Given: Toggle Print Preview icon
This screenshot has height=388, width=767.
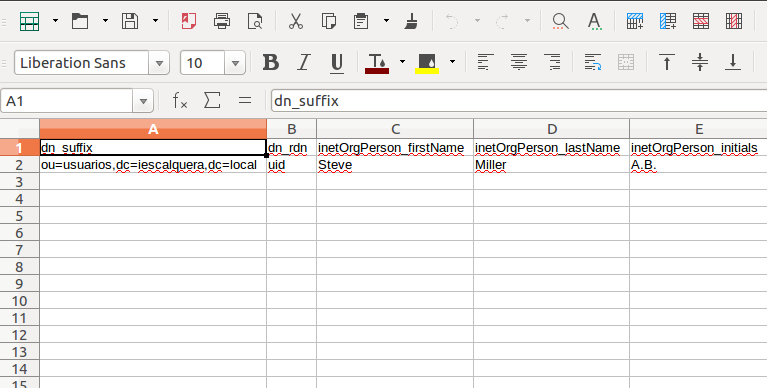Looking at the screenshot, I should click(x=255, y=21).
